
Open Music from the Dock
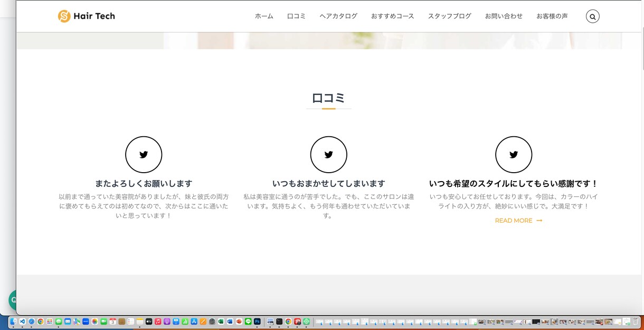(x=158, y=321)
